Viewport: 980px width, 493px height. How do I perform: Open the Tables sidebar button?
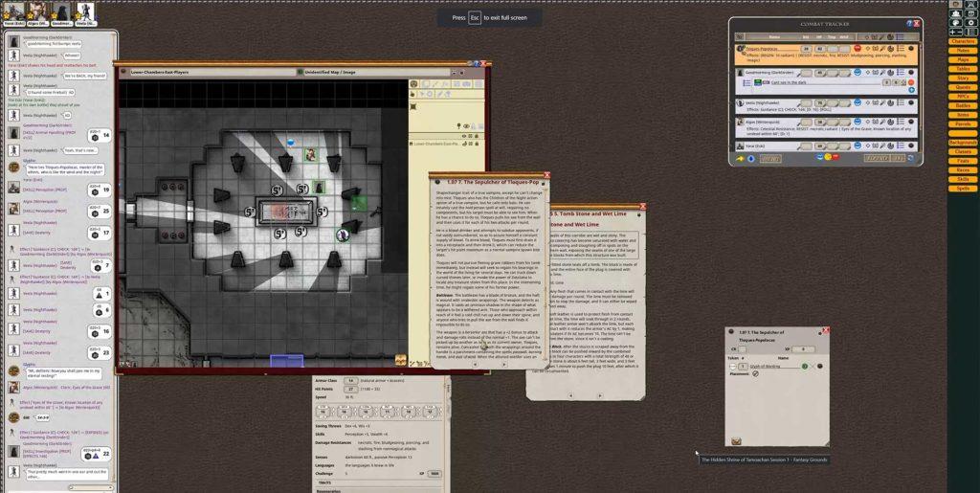(963, 69)
